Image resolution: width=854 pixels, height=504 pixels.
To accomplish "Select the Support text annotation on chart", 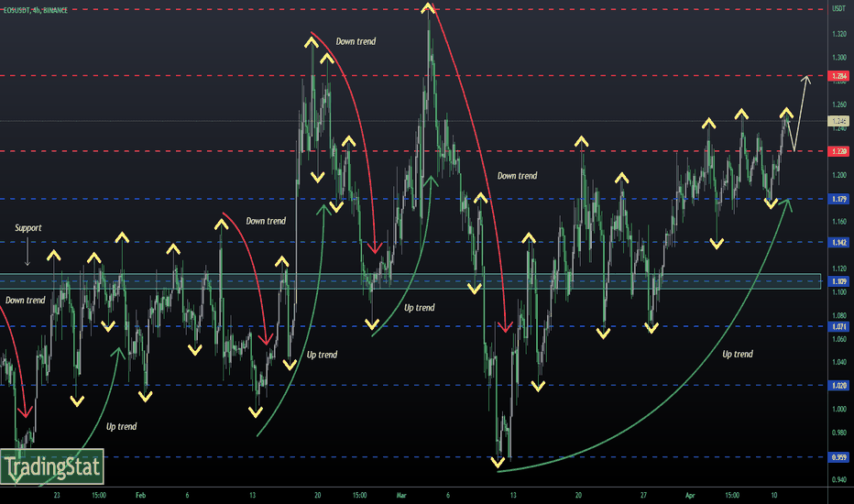I will pyautogui.click(x=28, y=228).
